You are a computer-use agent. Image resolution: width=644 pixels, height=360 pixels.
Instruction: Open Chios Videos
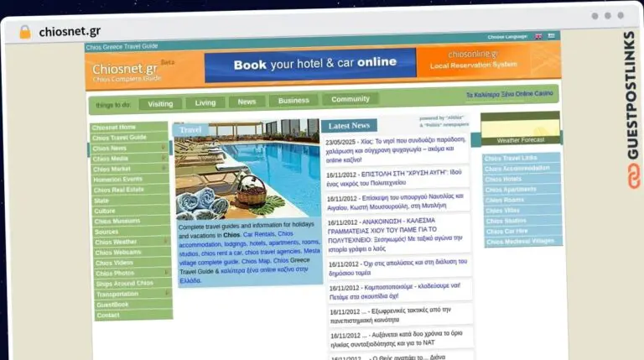(x=133, y=263)
